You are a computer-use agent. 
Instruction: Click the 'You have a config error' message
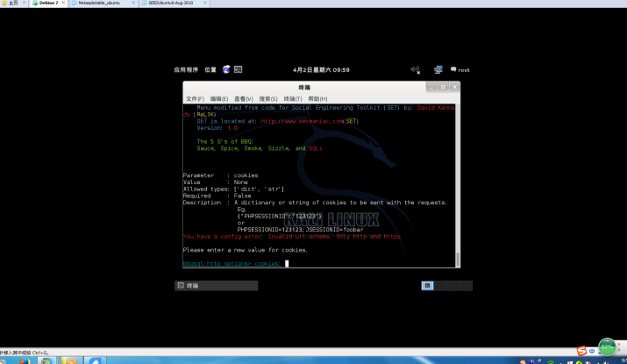tap(292, 237)
